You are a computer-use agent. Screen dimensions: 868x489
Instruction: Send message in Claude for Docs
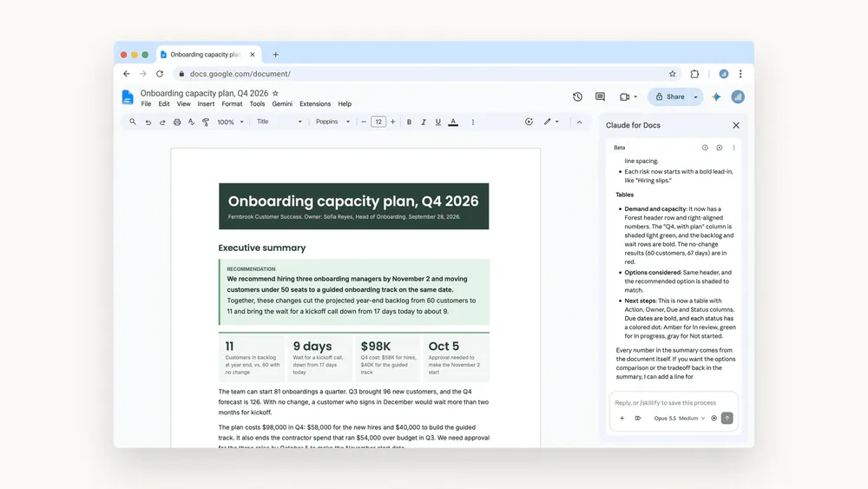click(x=727, y=418)
